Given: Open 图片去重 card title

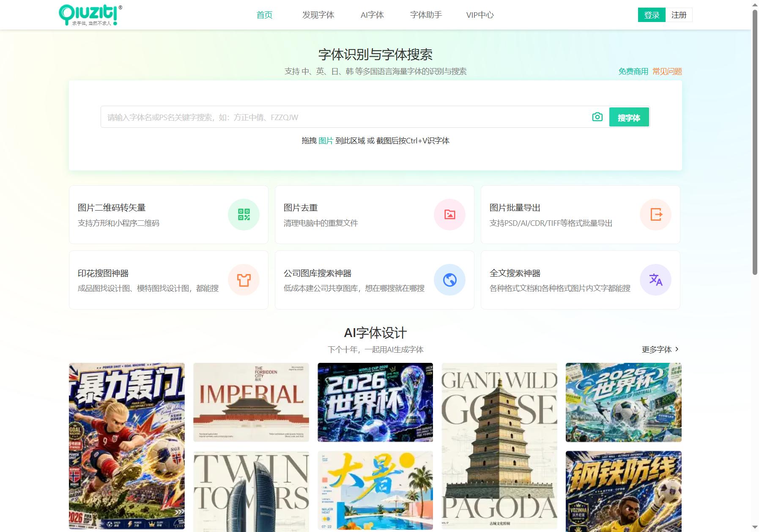Looking at the screenshot, I should [x=301, y=208].
